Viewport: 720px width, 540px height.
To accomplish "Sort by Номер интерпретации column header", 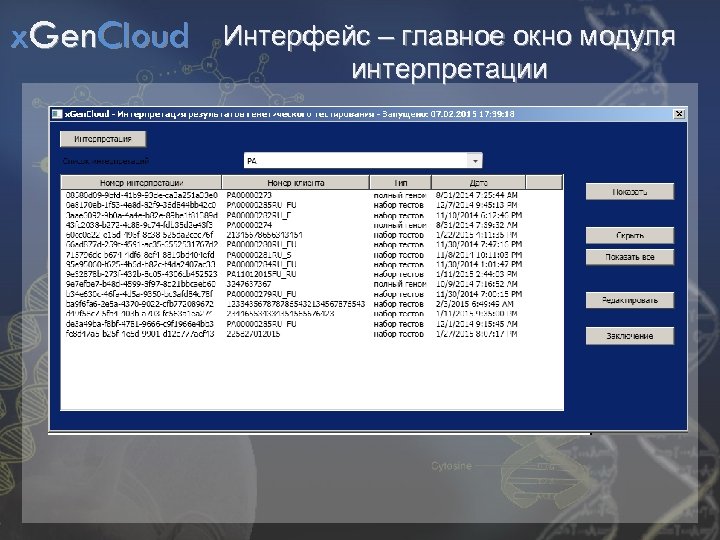I will (x=141, y=182).
